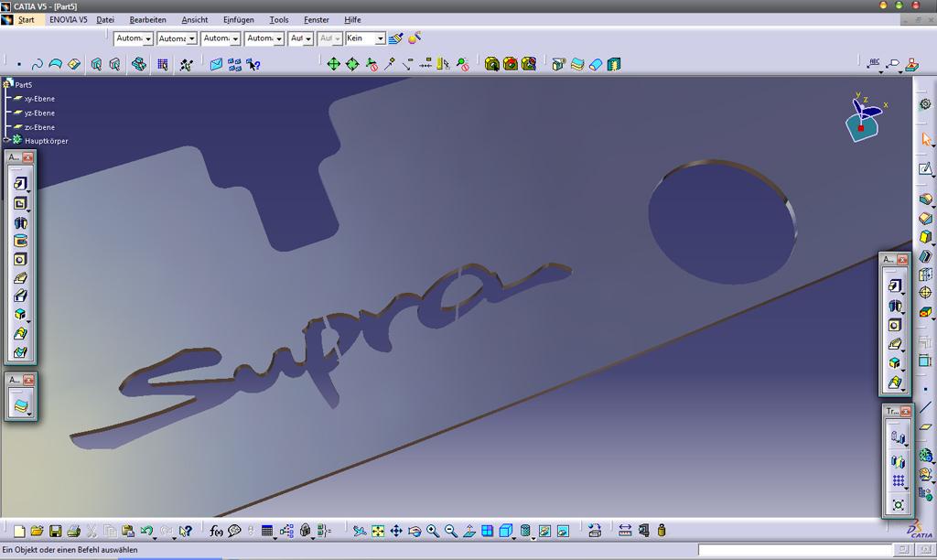Click the Zoom Out magnifier

point(451,531)
